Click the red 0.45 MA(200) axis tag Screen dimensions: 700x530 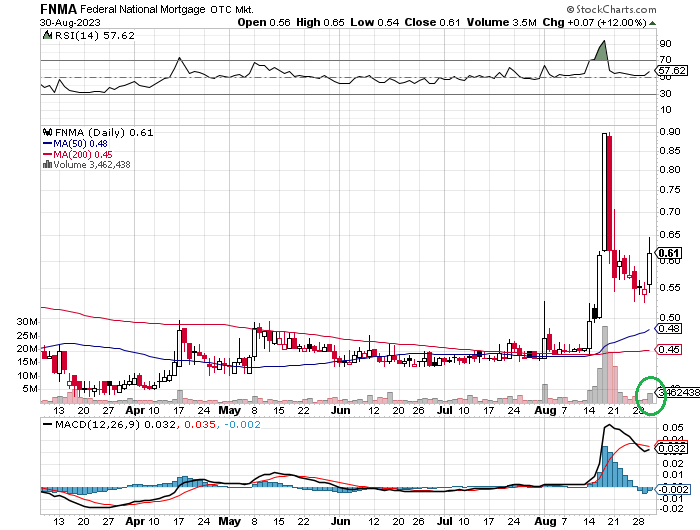(669, 349)
